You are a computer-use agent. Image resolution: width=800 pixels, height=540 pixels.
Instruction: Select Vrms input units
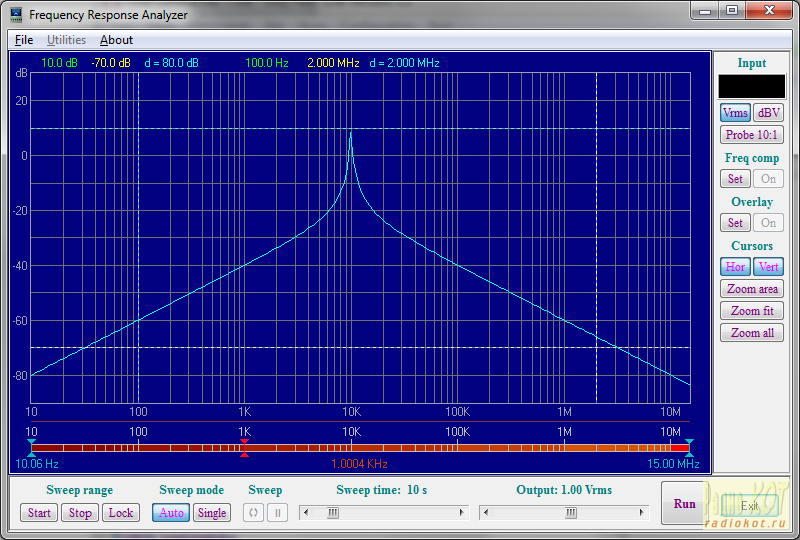coord(735,113)
